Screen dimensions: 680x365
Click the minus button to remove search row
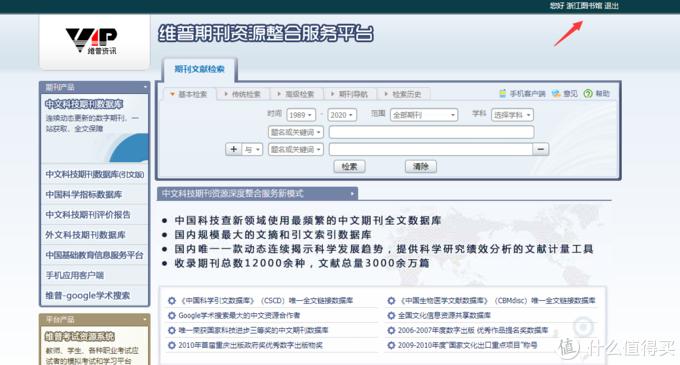click(x=541, y=149)
